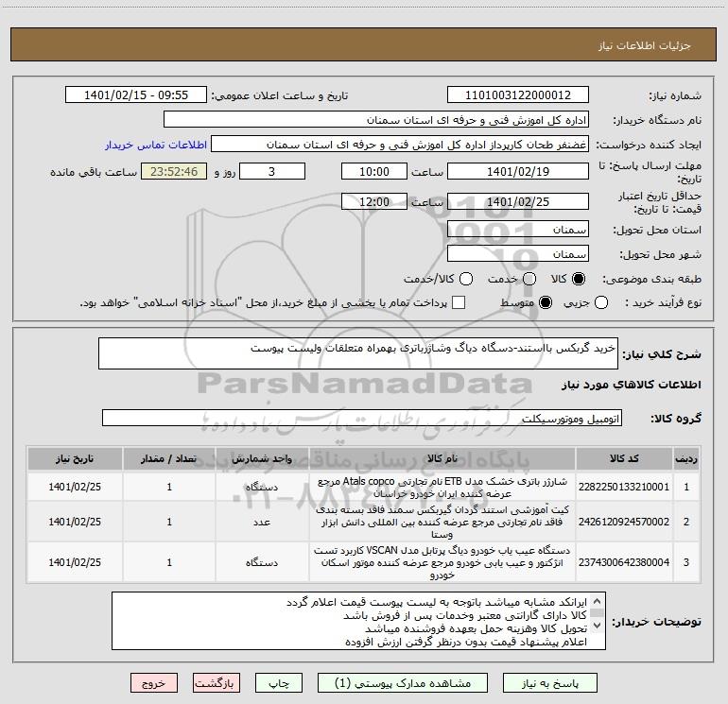728x704 pixels.
Task: Click the گروه کالا field اتومبیل وموتورسیکلت
Action: pyautogui.click(x=362, y=418)
